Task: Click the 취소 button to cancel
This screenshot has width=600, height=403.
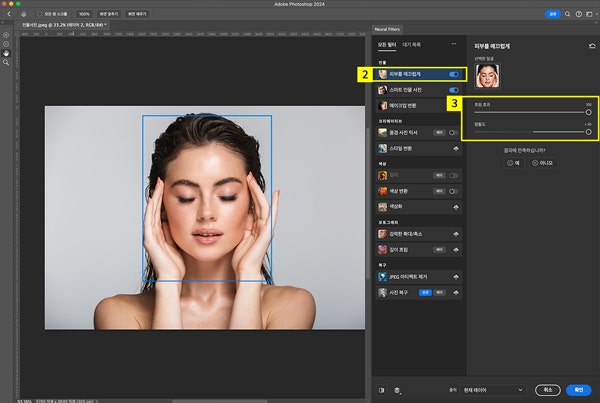Action: (x=548, y=389)
